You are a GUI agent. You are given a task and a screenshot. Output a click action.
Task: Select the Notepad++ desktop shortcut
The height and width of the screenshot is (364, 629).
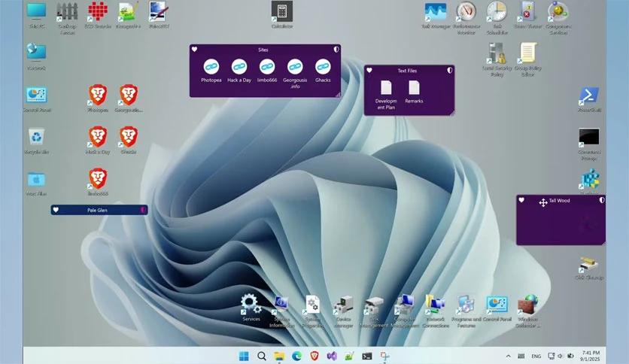pos(129,15)
